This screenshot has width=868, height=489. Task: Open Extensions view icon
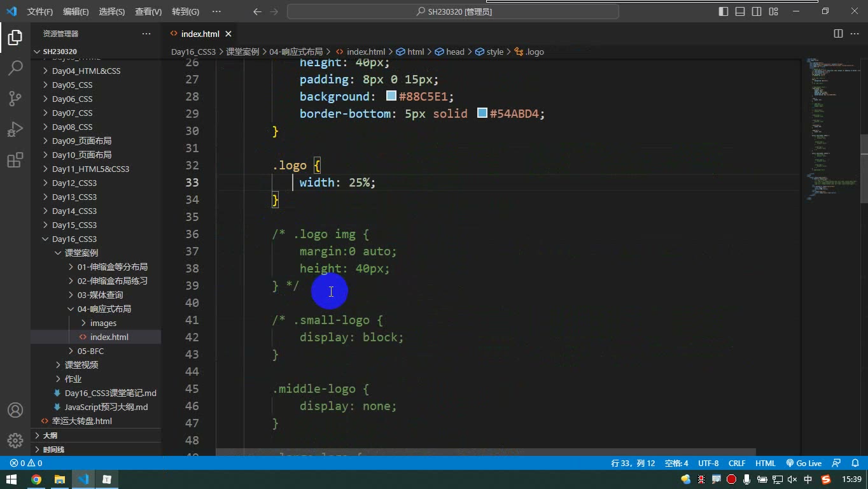[15, 160]
